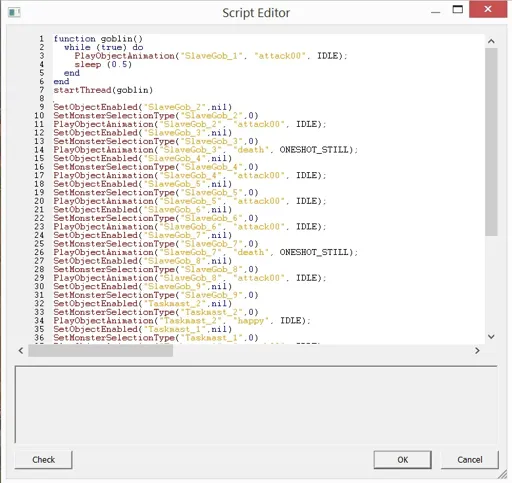Minimize the Script Editor window
This screenshot has height=483, width=512.
[x=435, y=12]
